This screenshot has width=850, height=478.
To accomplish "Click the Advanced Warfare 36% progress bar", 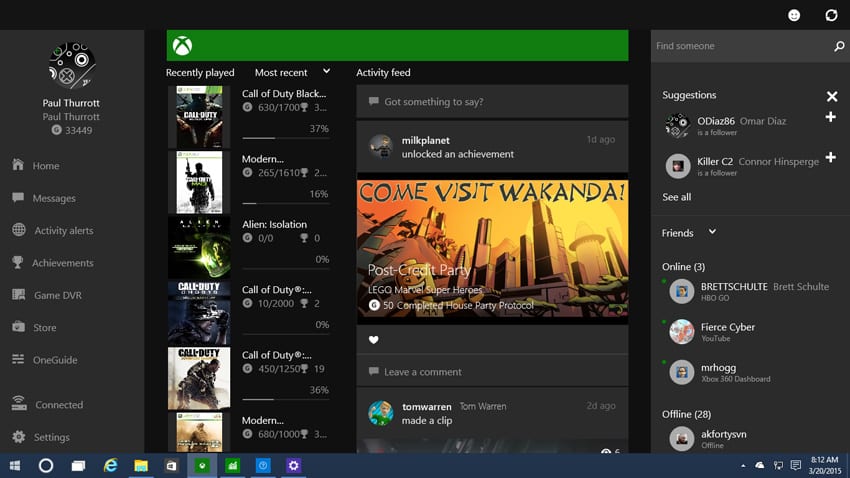I will [286, 399].
